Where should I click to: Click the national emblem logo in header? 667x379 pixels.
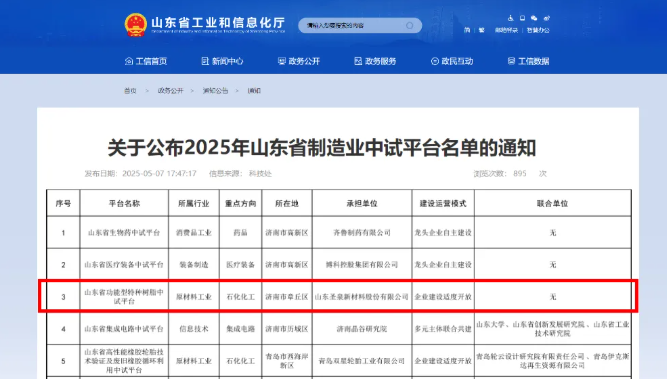(136, 25)
